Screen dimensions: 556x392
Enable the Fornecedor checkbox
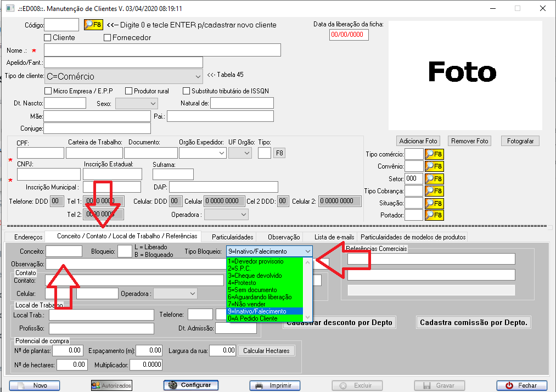pyautogui.click(x=108, y=38)
